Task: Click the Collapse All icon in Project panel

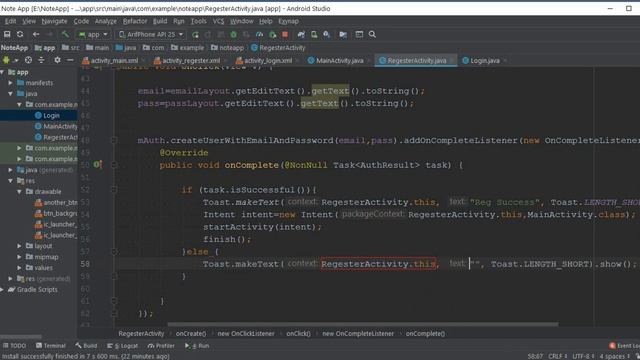Action: click(x=41, y=60)
